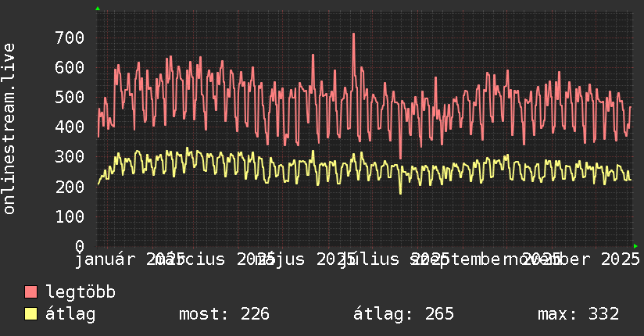Click the highest red peak above 700
The image size is (644, 336).
[353, 35]
